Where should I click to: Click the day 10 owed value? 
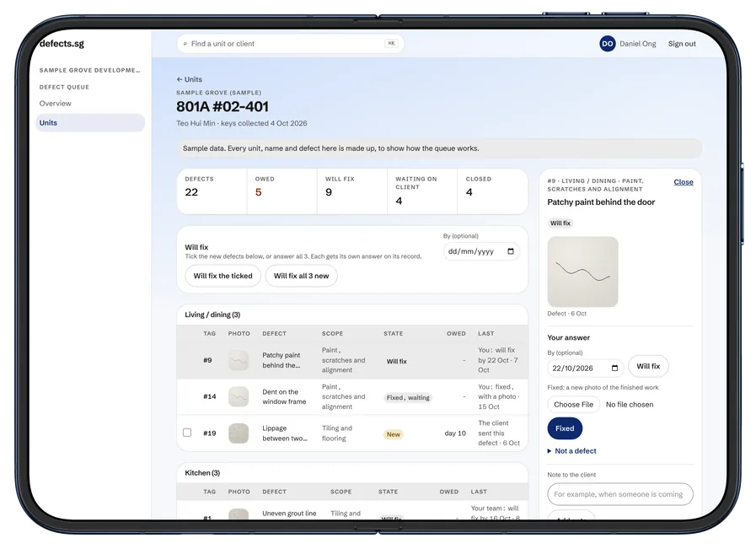point(455,433)
